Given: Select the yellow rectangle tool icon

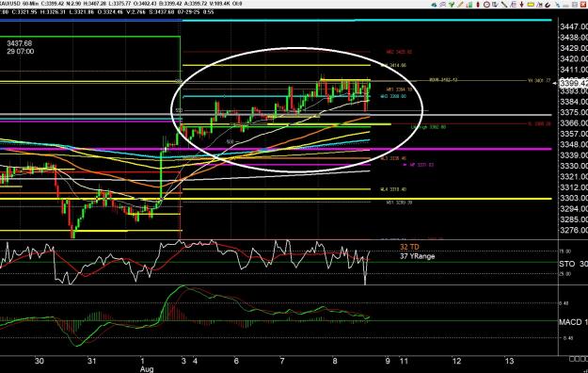Looking at the screenshot, I should pos(531,5).
